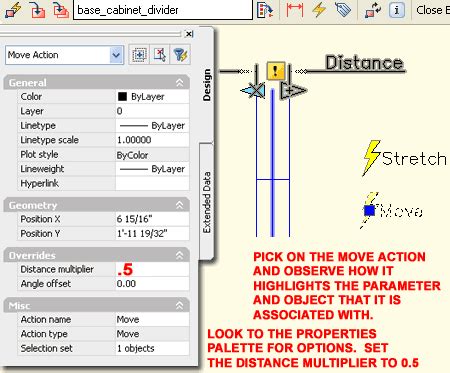Viewport: 450px width, 373px height.
Task: Select the Parameter tool icon
Action: pos(295,10)
